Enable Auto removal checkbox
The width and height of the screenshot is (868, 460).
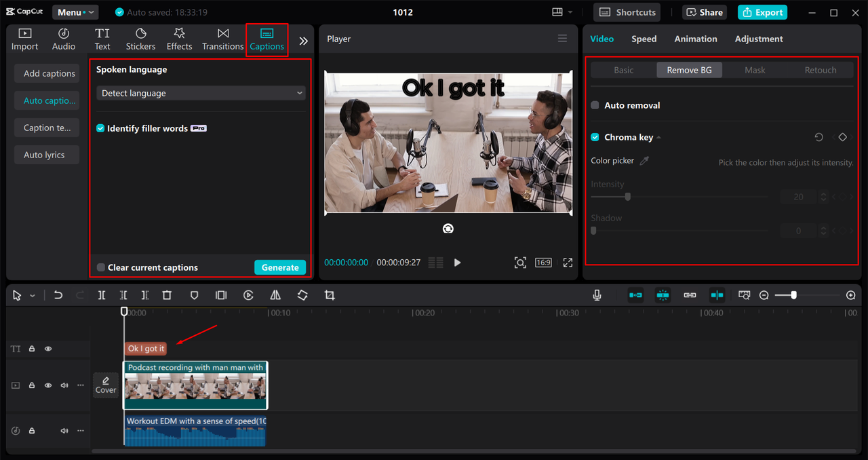pos(595,105)
